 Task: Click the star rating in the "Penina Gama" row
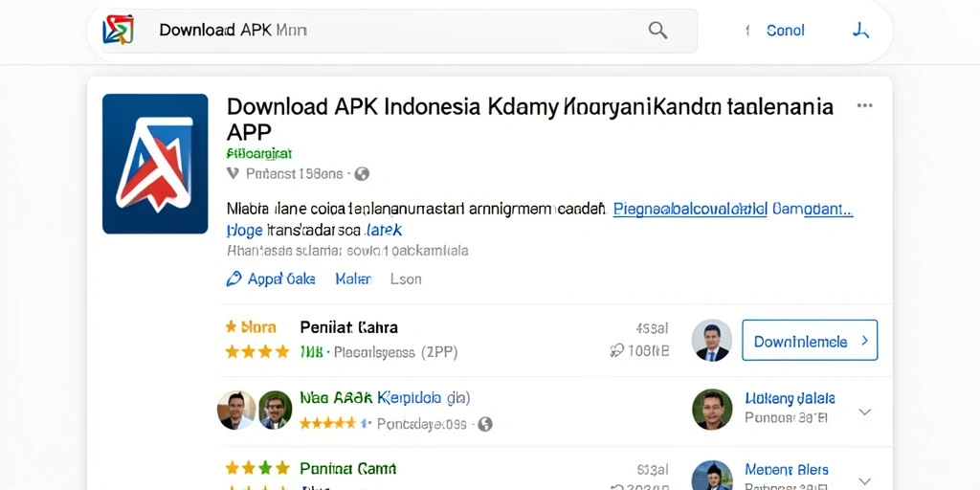(257, 467)
